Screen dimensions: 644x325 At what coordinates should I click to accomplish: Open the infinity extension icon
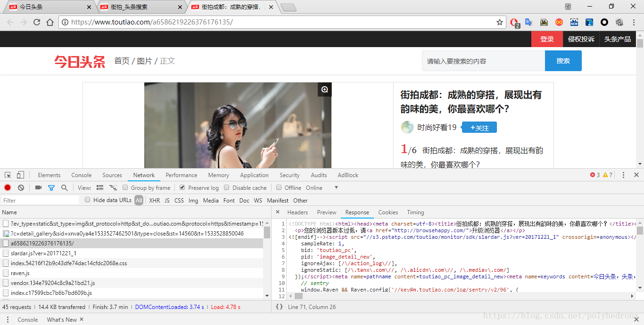pos(559,22)
